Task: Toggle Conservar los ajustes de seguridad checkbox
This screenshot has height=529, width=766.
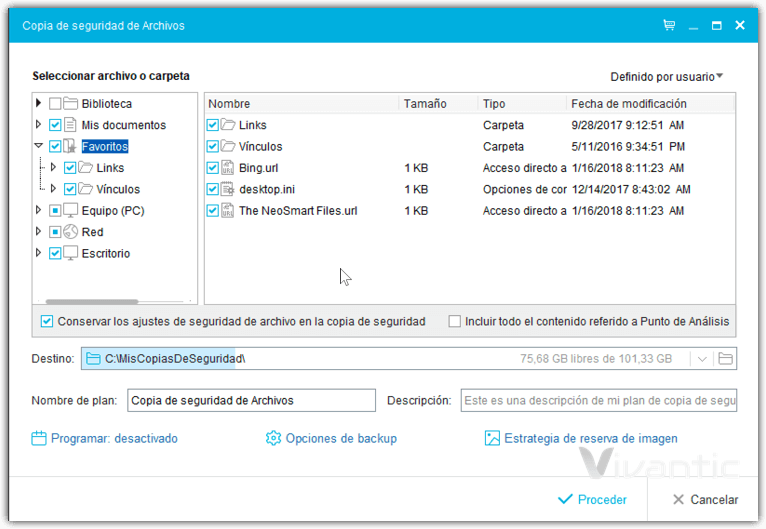Action: click(47, 322)
